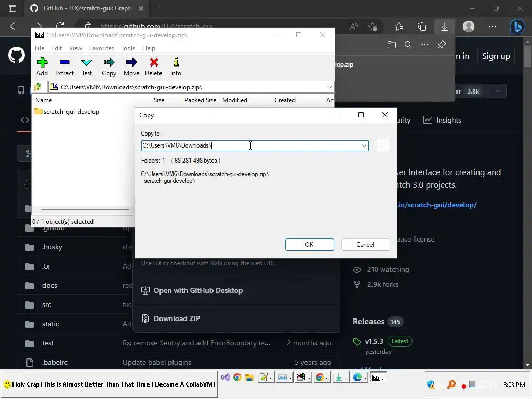Click the Info icon in 7-Zip toolbar
Screen dimensions: 532x399
(176, 66)
